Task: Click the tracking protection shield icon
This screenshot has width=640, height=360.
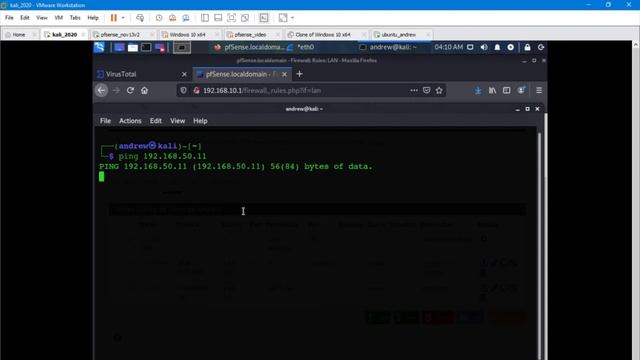Action: pyautogui.click(x=183, y=90)
